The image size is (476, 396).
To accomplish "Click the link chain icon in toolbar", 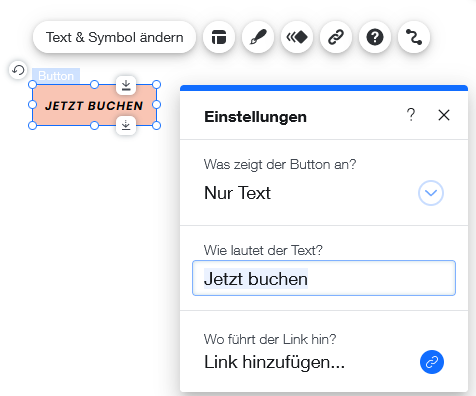I will tap(336, 37).
